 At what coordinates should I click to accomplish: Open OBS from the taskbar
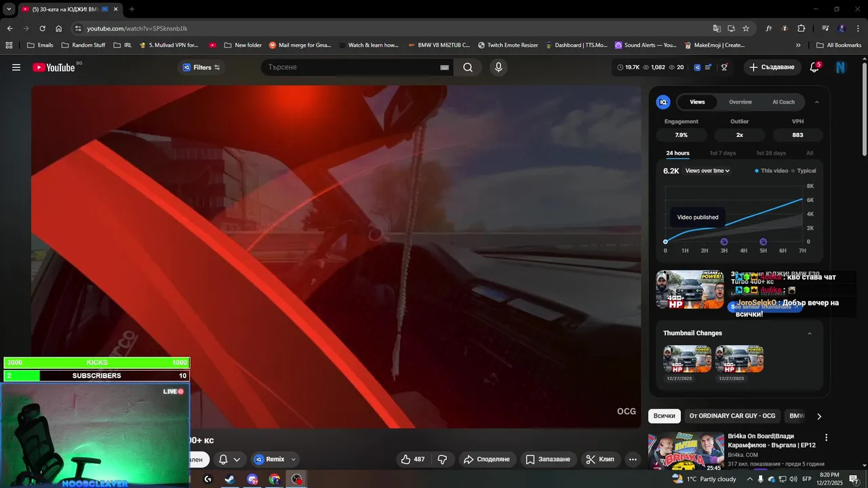pos(297,479)
